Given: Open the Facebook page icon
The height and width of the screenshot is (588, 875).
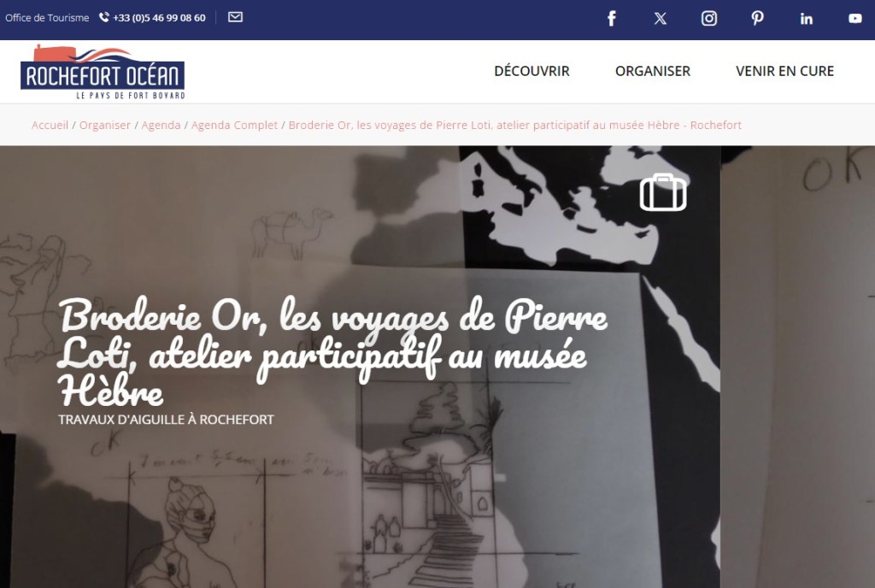Looking at the screenshot, I should click(x=612, y=19).
